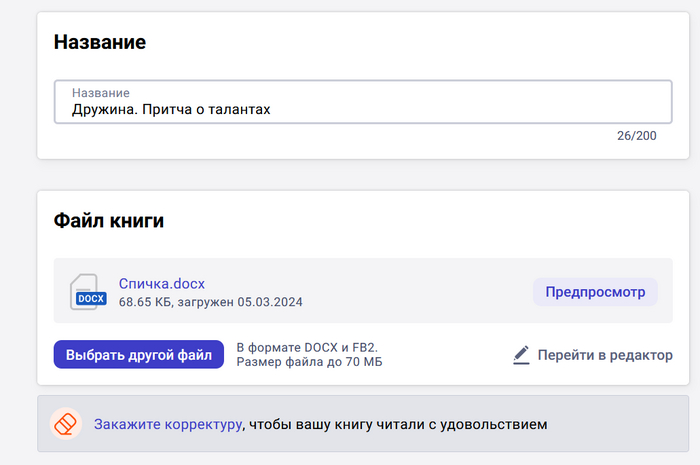Follow the Закажите корректуру link

click(168, 424)
